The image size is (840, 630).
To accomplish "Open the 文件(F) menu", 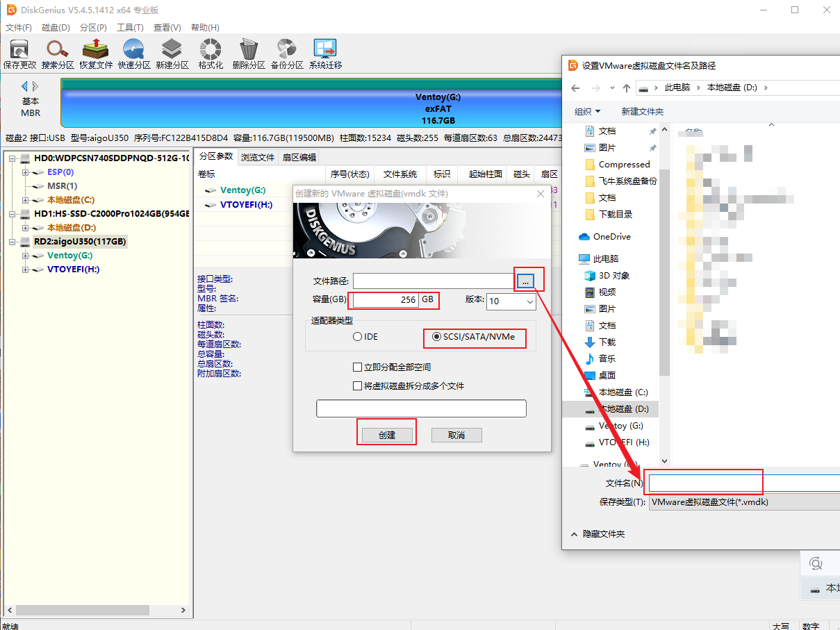I will click(19, 28).
